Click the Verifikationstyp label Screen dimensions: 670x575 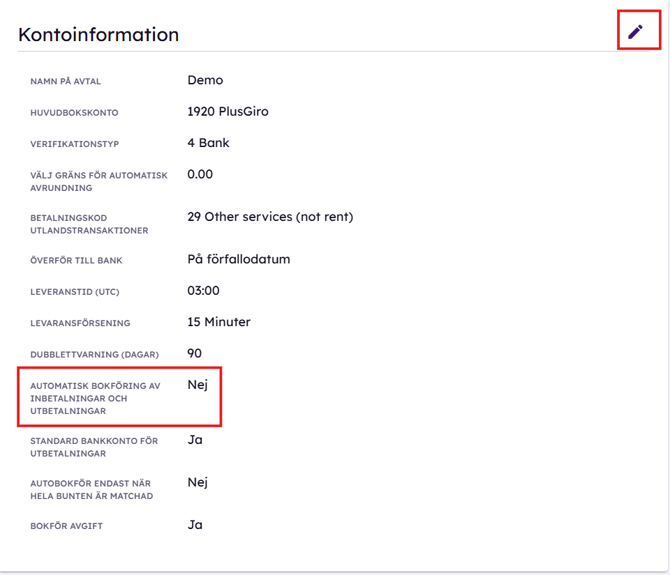(74, 144)
